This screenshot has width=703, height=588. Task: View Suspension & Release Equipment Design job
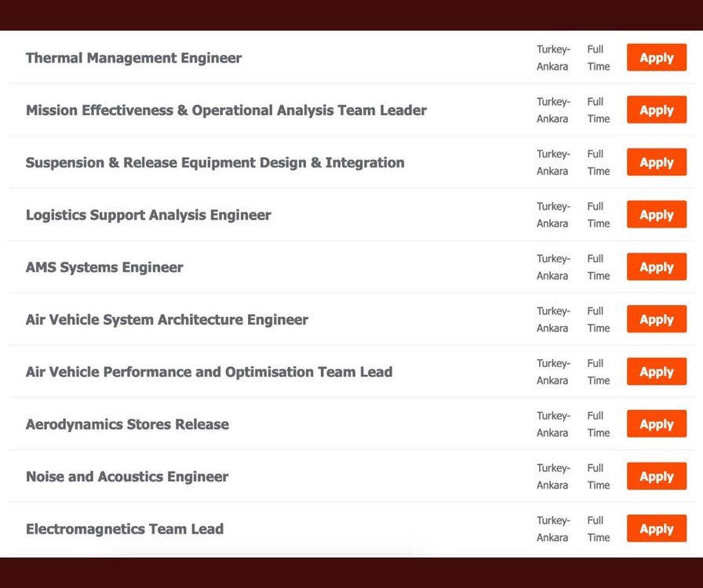click(215, 163)
